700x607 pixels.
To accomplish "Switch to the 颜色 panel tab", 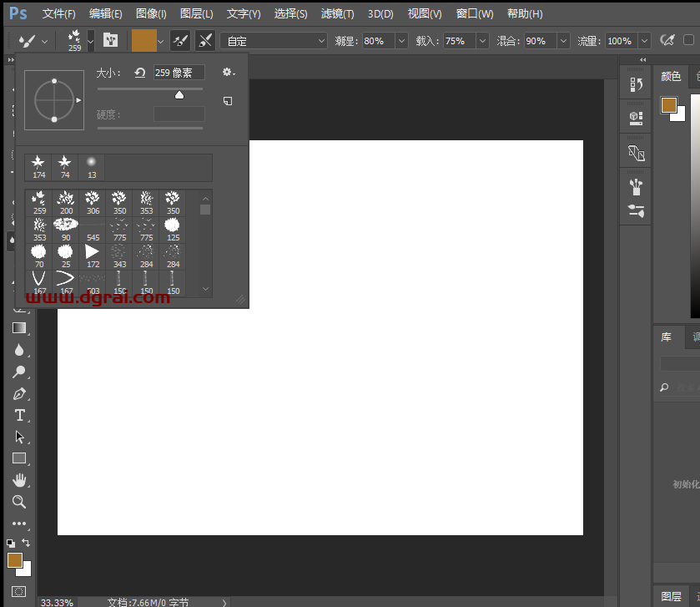I will [671, 77].
